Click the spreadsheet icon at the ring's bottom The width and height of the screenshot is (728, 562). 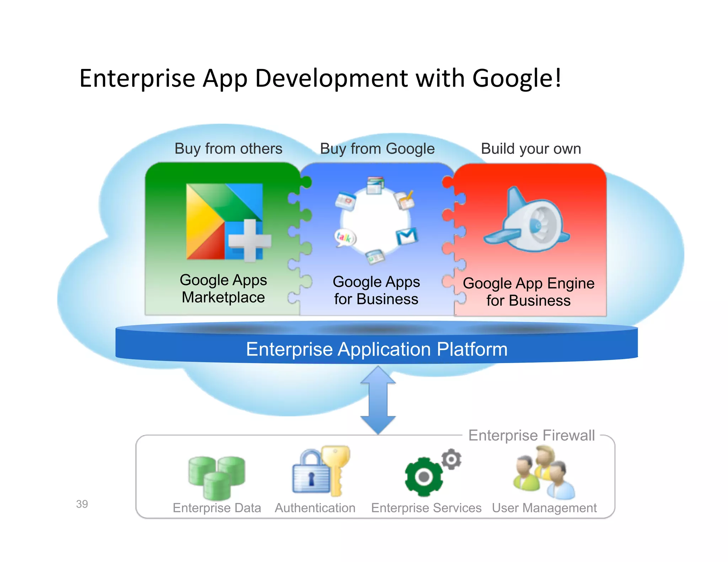pyautogui.click(x=375, y=257)
